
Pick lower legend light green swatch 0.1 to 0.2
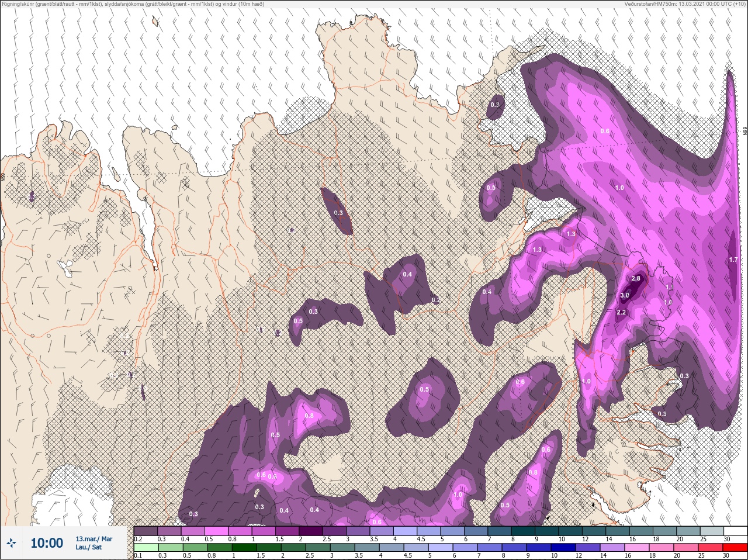click(x=146, y=548)
